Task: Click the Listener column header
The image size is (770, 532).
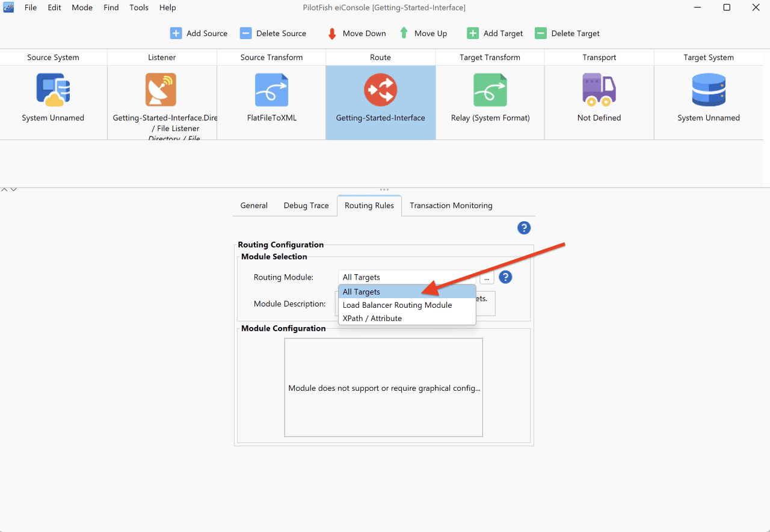Action: [x=162, y=57]
